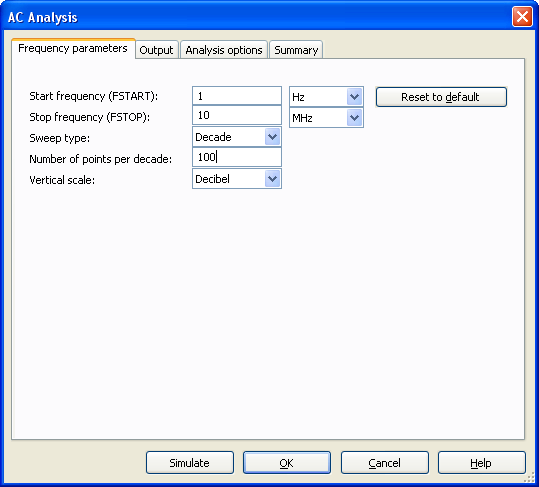Click the Number of points per decade field
The image size is (539, 487).
pos(237,157)
